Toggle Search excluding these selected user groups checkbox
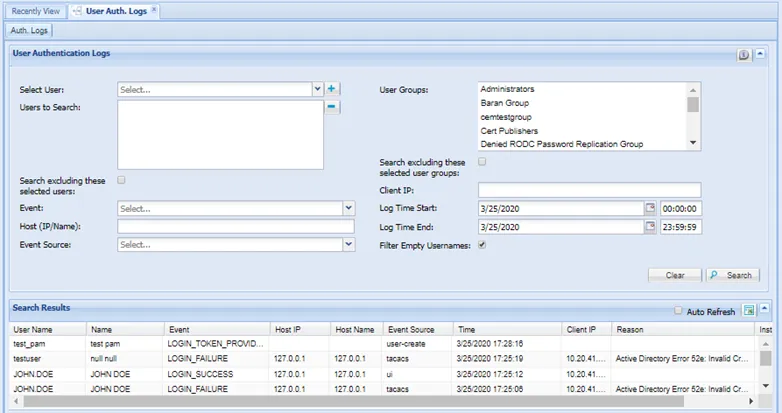Viewport: 782px width, 413px height. pos(482,162)
